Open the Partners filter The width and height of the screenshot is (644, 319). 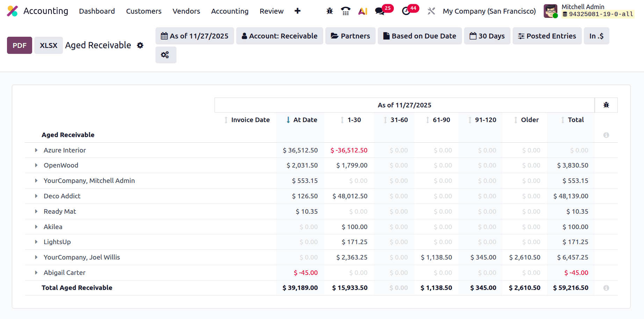coord(350,36)
